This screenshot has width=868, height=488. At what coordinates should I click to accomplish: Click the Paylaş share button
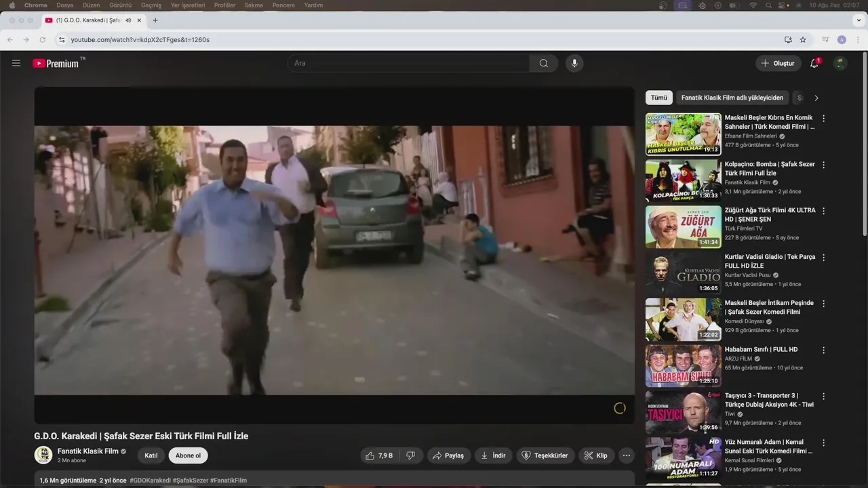[449, 455]
